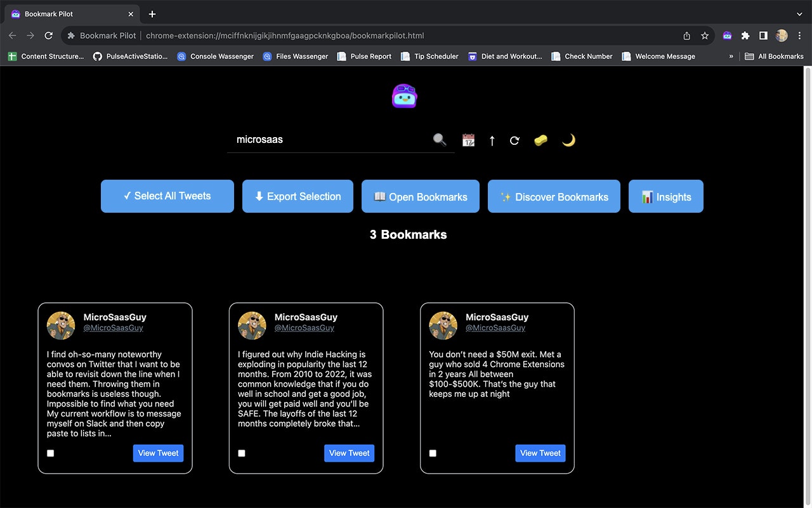Tick checkbox on the $50M exit tweet

click(433, 453)
